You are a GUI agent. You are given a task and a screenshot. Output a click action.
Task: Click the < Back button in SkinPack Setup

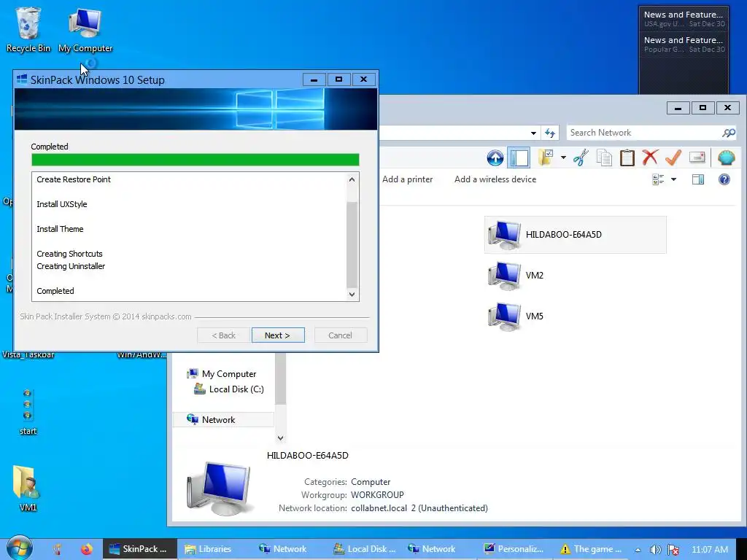coord(223,335)
